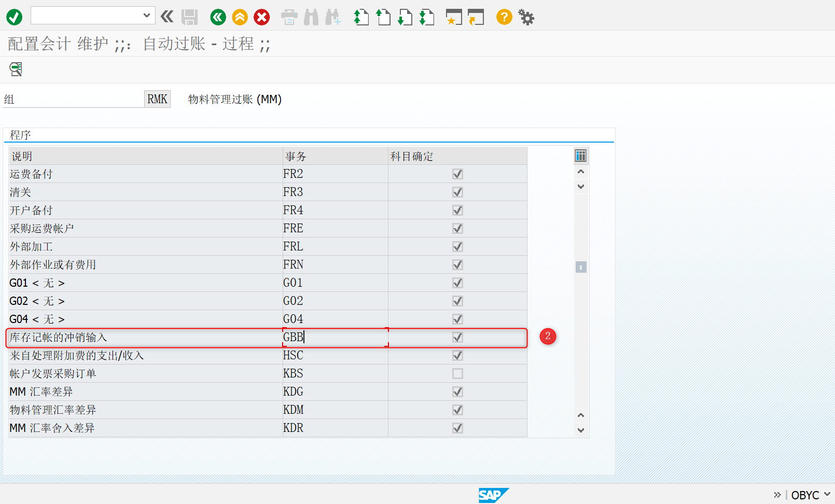Click the Position magnifier icon below the title
The height and width of the screenshot is (504, 835).
coord(15,69)
